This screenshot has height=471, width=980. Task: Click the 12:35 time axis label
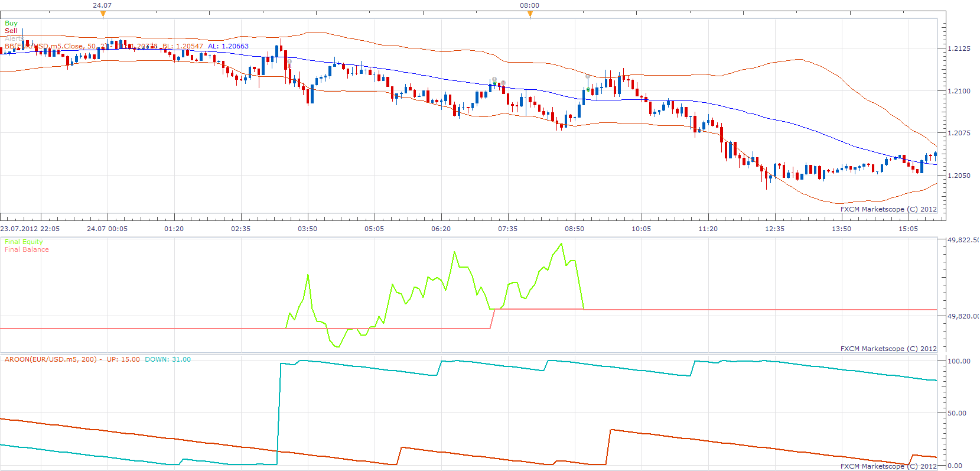774,229
